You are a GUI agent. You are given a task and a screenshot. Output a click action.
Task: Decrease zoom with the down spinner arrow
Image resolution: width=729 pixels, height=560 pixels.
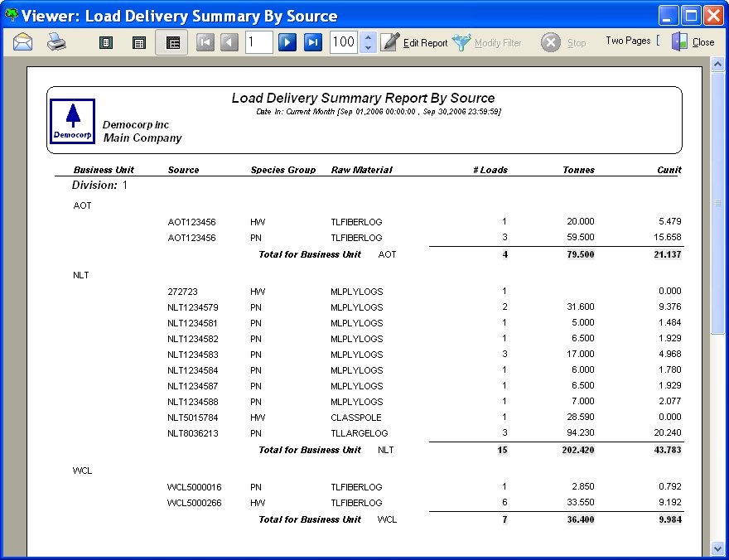pos(369,48)
